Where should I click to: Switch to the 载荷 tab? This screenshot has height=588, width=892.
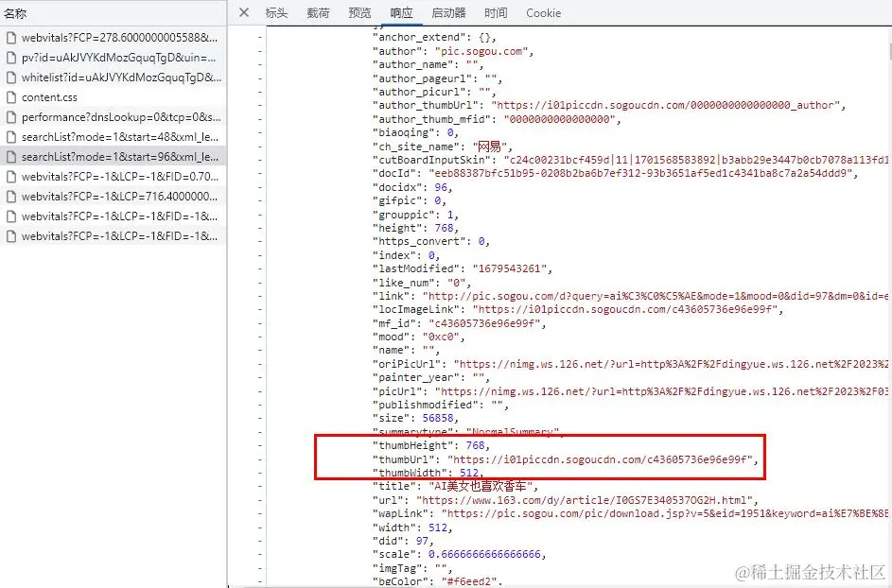318,12
